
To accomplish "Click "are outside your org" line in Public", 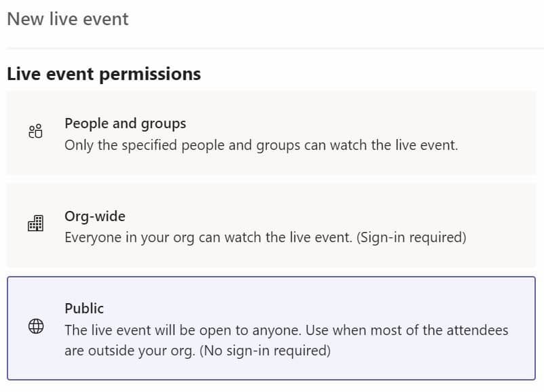I will click(130, 351).
